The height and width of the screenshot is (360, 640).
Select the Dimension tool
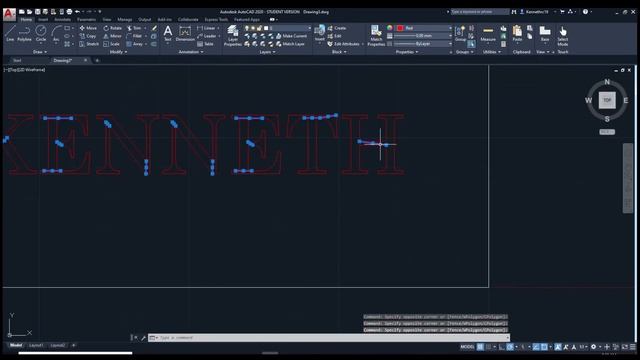pos(185,33)
